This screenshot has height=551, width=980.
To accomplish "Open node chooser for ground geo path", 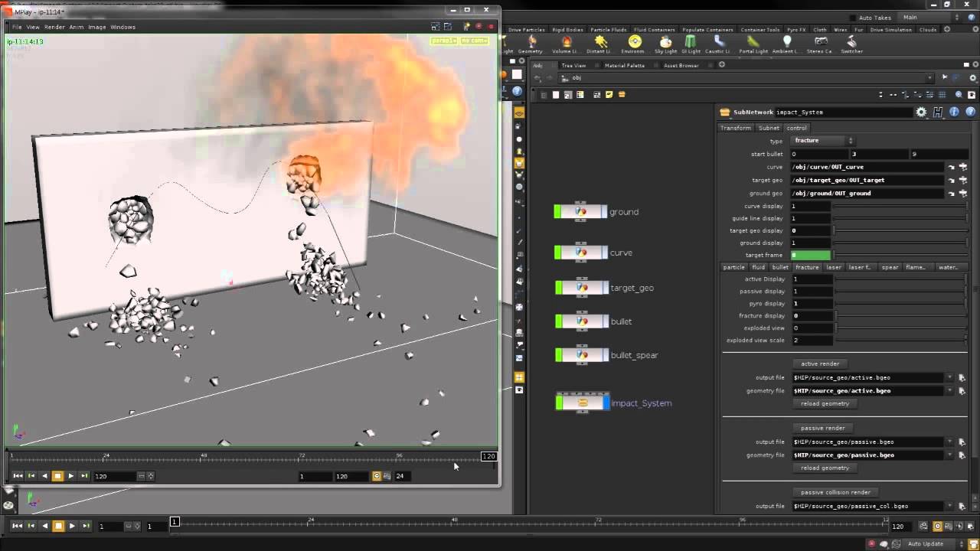I will [962, 193].
